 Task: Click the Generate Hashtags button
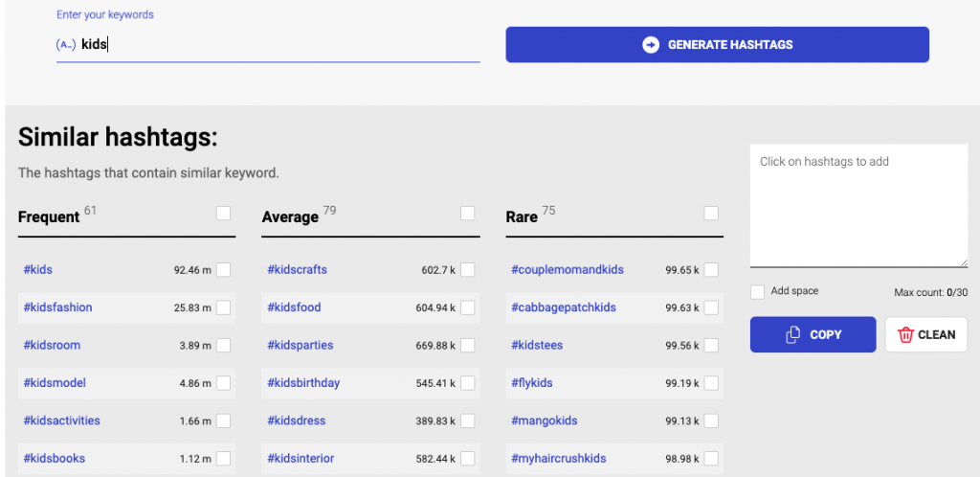point(717,44)
